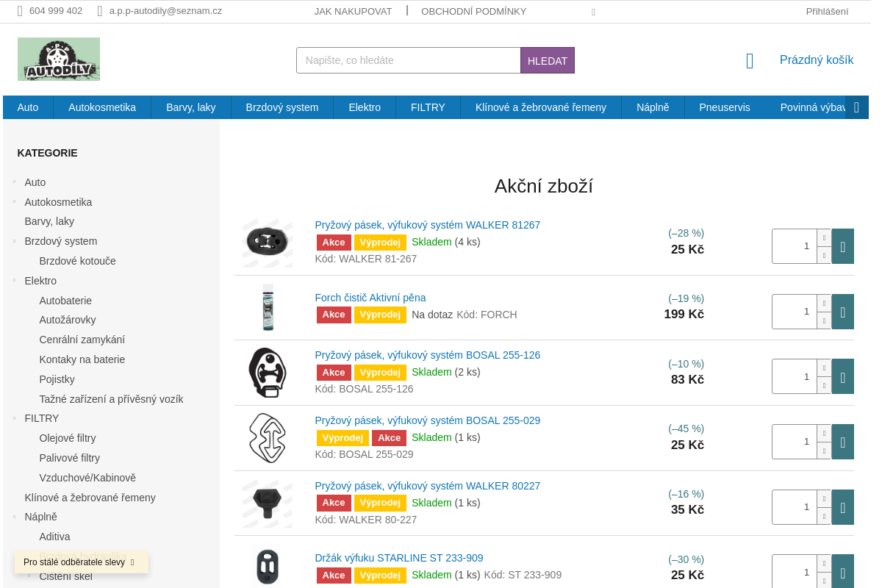Select Aditiva in sidebar
This screenshot has height=588, width=882.
click(x=54, y=537)
